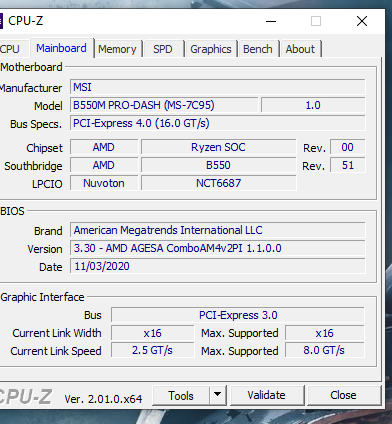Viewport: 392px width, 424px height.
Task: Open the About tab
Action: click(300, 49)
